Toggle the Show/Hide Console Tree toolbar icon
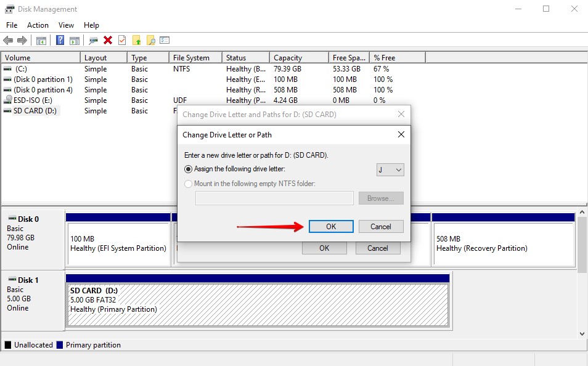588x366 pixels. (x=42, y=39)
